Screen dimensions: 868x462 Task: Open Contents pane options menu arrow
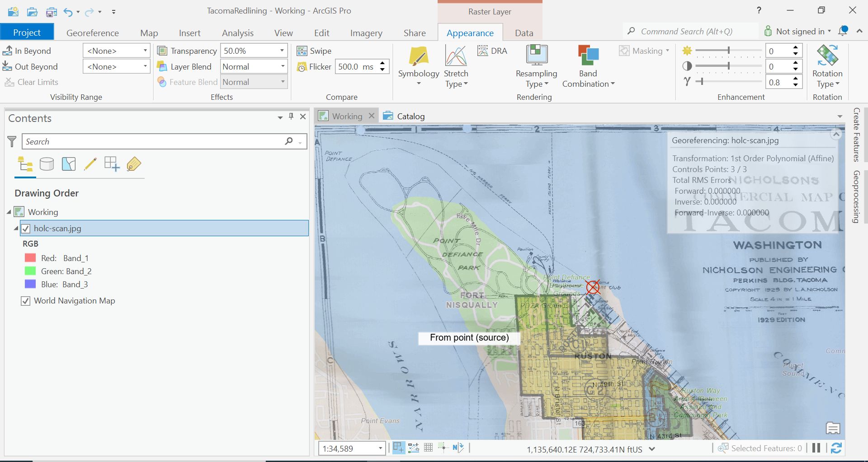280,117
